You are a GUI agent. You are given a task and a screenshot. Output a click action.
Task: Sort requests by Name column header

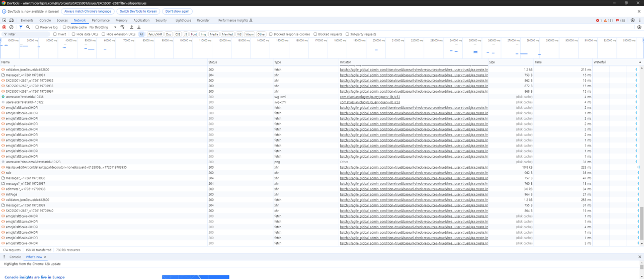(x=104, y=62)
